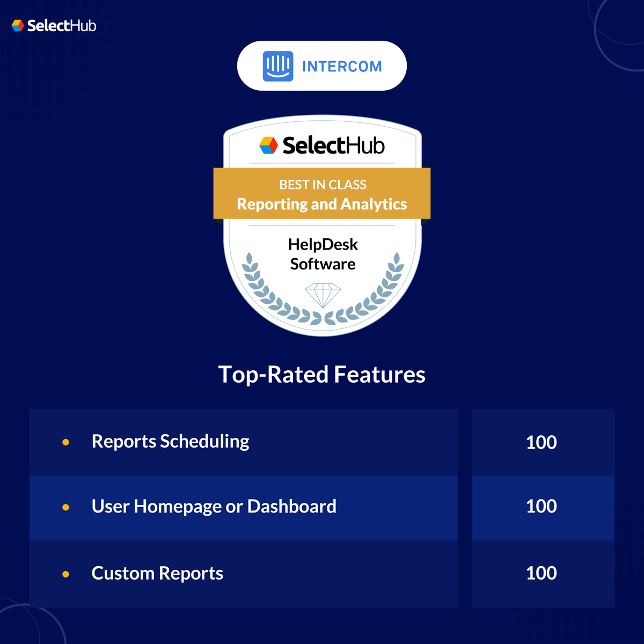Click the 100 score for Reports Scheduling
This screenshot has height=644, width=644.
coord(541,443)
